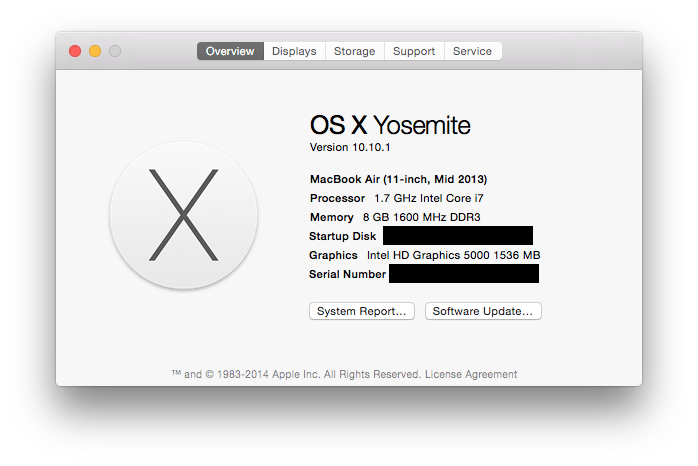The width and height of the screenshot is (698, 466).
Task: Click Intel HD Graphics 5000 1536 MB value
Action: click(x=453, y=255)
